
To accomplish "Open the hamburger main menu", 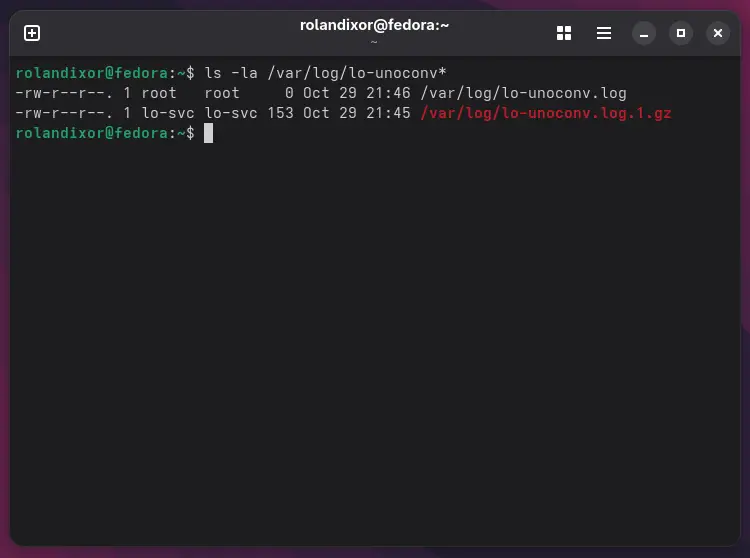I will (x=604, y=33).
